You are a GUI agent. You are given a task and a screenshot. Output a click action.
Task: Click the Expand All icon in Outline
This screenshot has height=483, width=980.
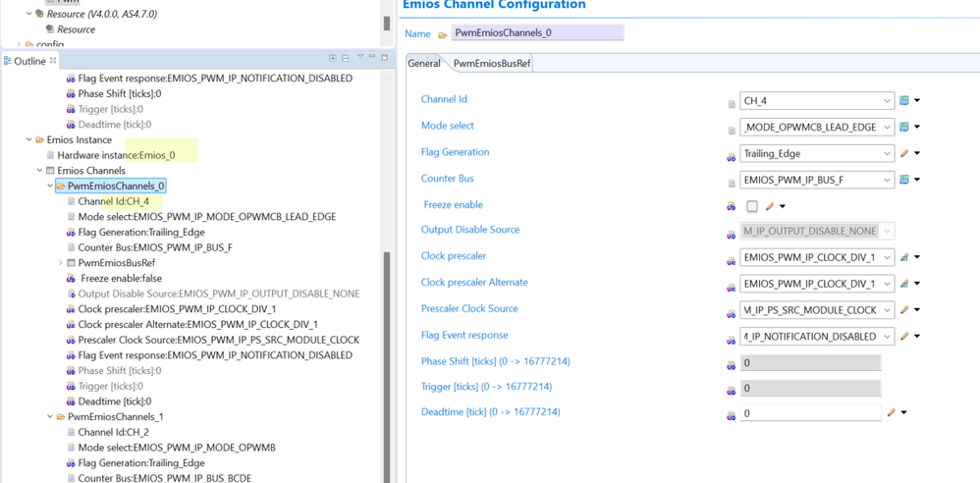(x=333, y=58)
